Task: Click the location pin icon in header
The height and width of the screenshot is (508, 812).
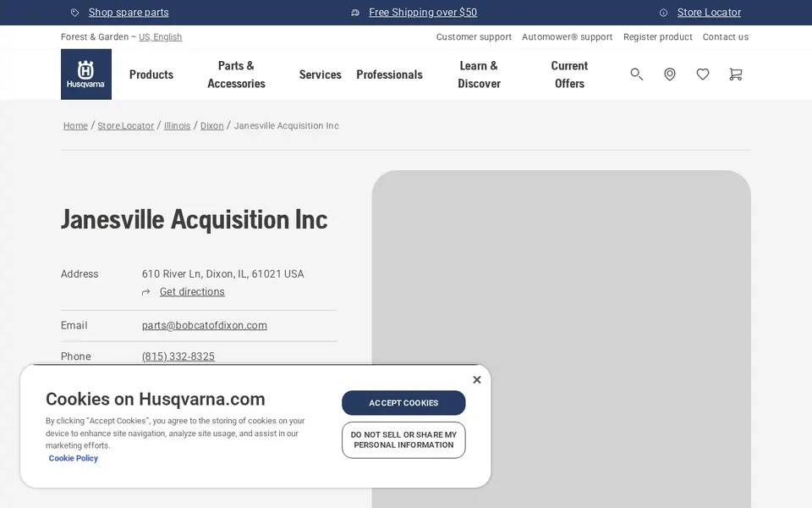Action: click(x=670, y=75)
